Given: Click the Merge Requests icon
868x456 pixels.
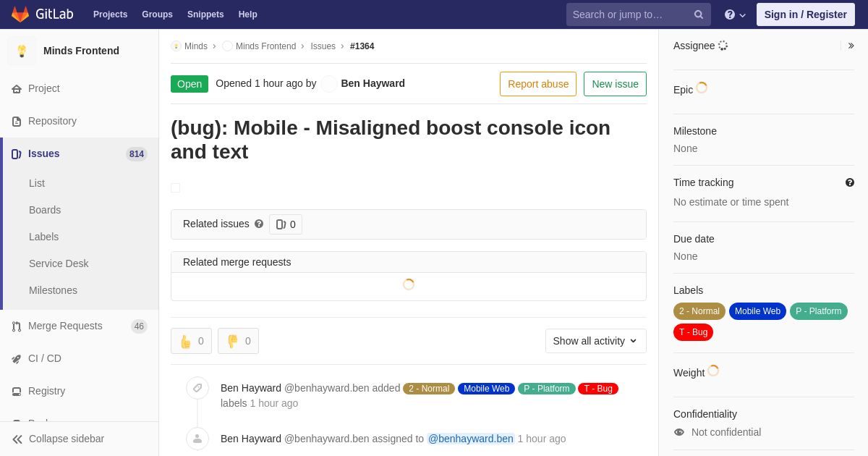Looking at the screenshot, I should pos(17,326).
